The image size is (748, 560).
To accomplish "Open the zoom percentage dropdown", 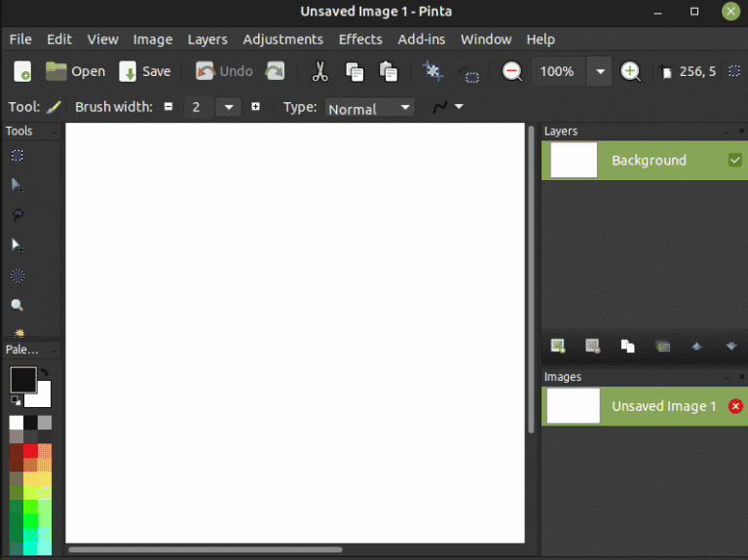I will pos(600,71).
